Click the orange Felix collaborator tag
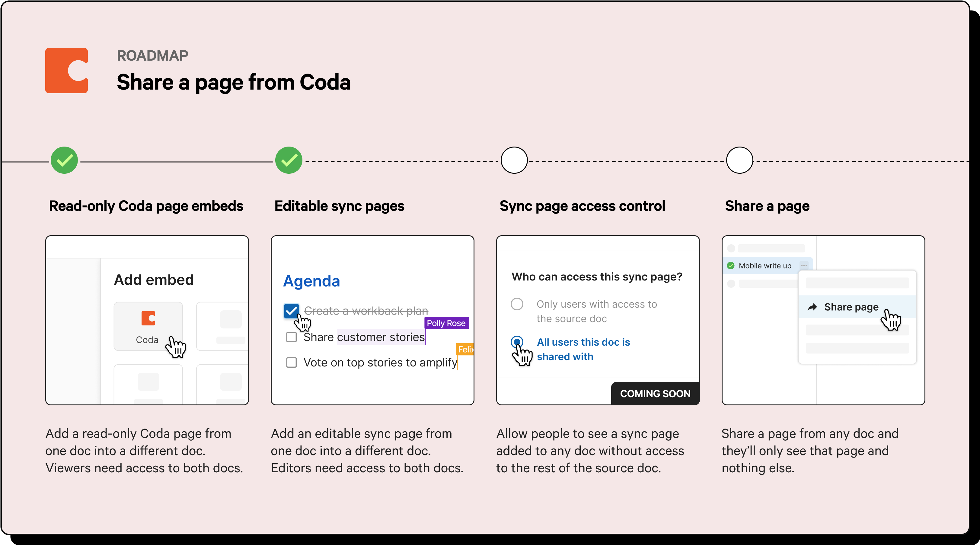This screenshot has width=980, height=545. pos(465,349)
